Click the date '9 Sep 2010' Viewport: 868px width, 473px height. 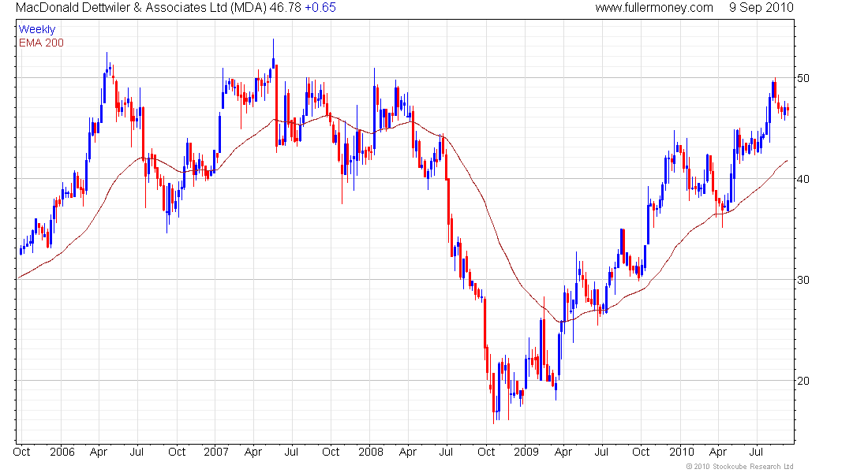click(x=761, y=8)
